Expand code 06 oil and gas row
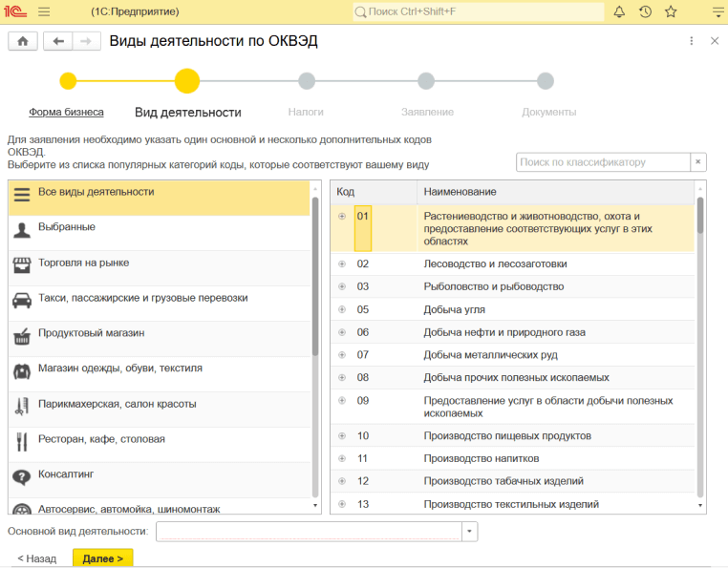This screenshot has height=568, width=728. [342, 332]
